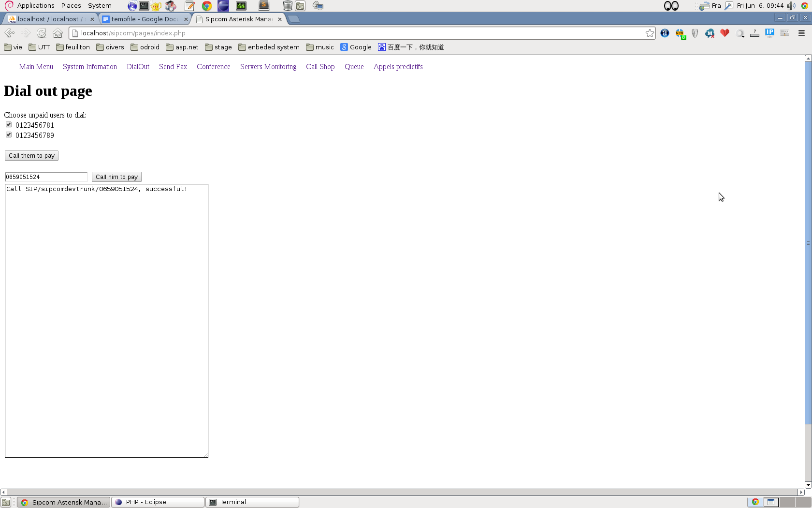Click the IP extension icon

[x=769, y=33]
